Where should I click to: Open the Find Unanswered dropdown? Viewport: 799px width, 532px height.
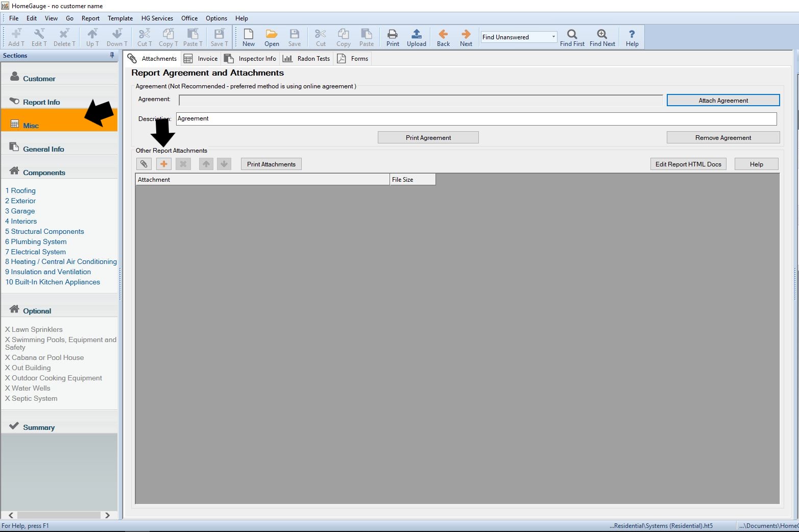pyautogui.click(x=553, y=37)
